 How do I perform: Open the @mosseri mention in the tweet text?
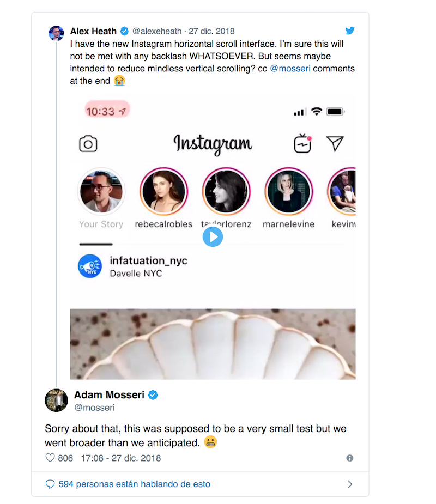coord(290,68)
